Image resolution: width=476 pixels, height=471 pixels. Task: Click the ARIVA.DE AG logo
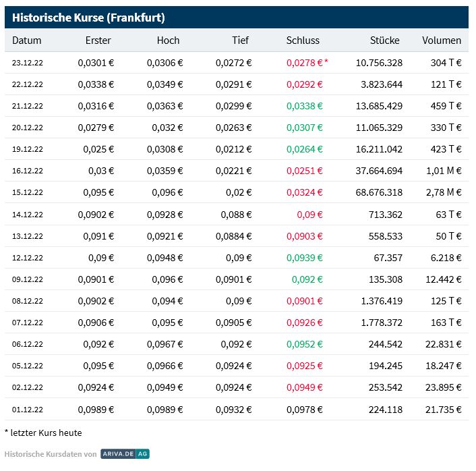pos(125,454)
